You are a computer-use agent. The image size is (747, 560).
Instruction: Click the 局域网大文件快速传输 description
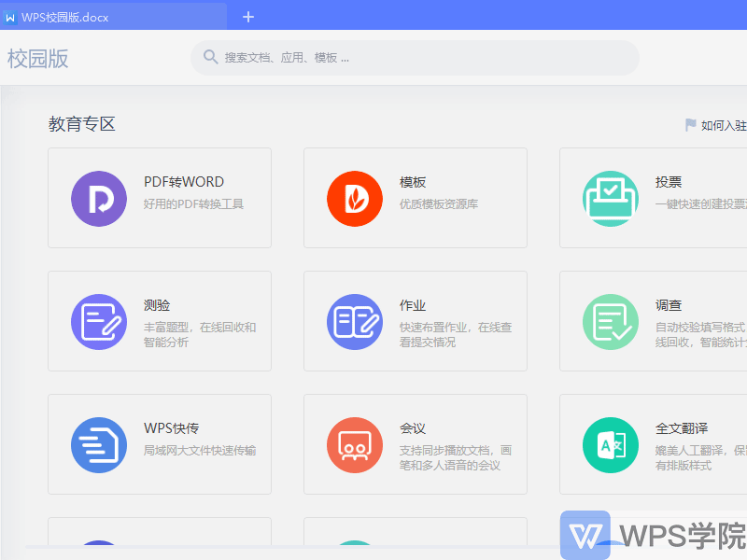pyautogui.click(x=200, y=451)
